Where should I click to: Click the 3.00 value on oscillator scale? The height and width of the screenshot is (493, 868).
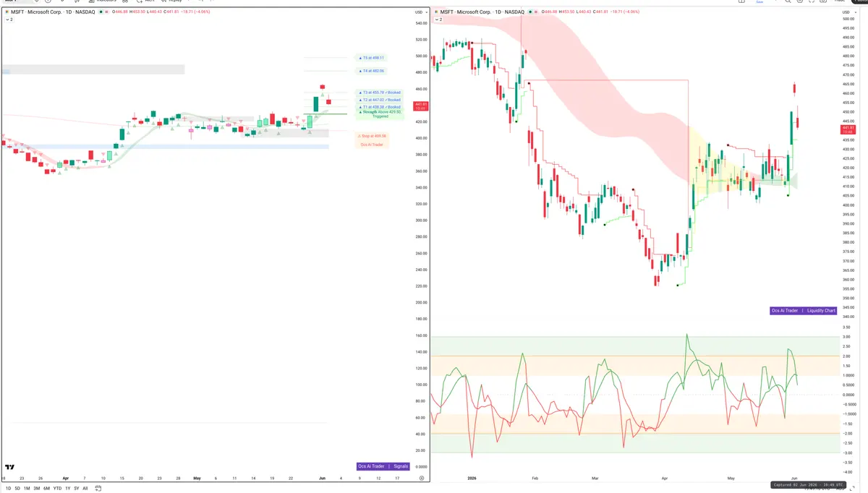click(x=846, y=337)
